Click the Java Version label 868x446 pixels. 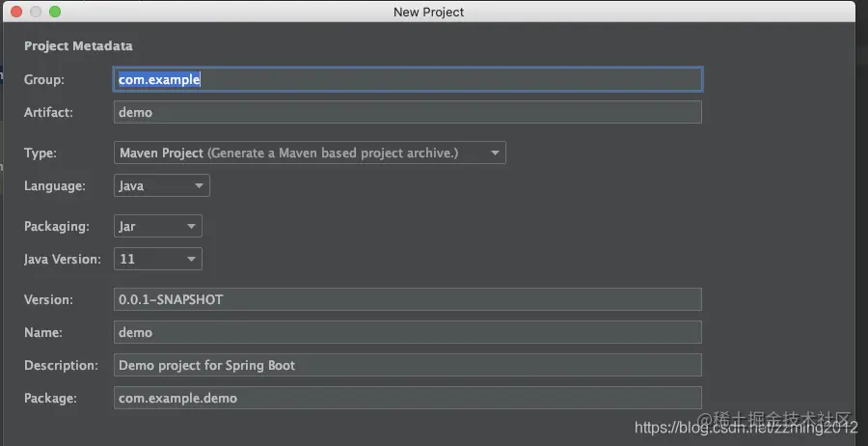coord(63,259)
